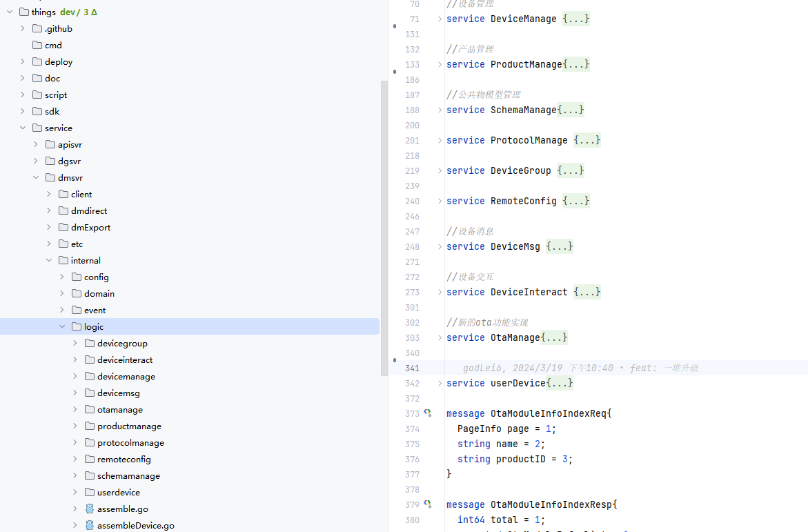Click the git blame annotation by godLei6
Viewport: 808px width, 532px height.
pyautogui.click(x=580, y=368)
